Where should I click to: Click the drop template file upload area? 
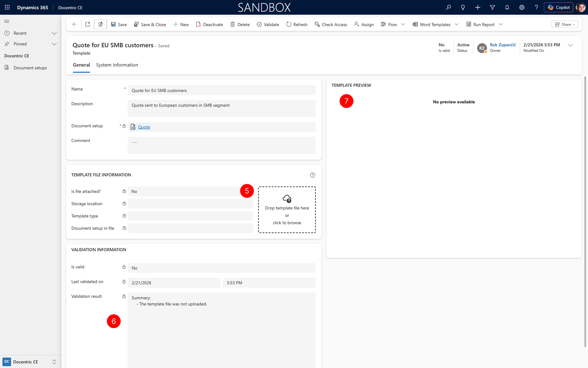(287, 210)
